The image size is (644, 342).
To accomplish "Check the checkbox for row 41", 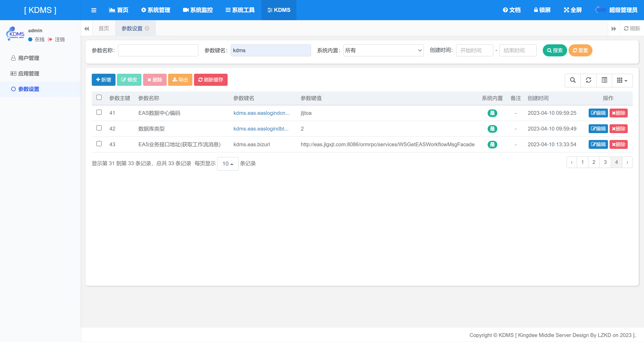I will pyautogui.click(x=99, y=112).
